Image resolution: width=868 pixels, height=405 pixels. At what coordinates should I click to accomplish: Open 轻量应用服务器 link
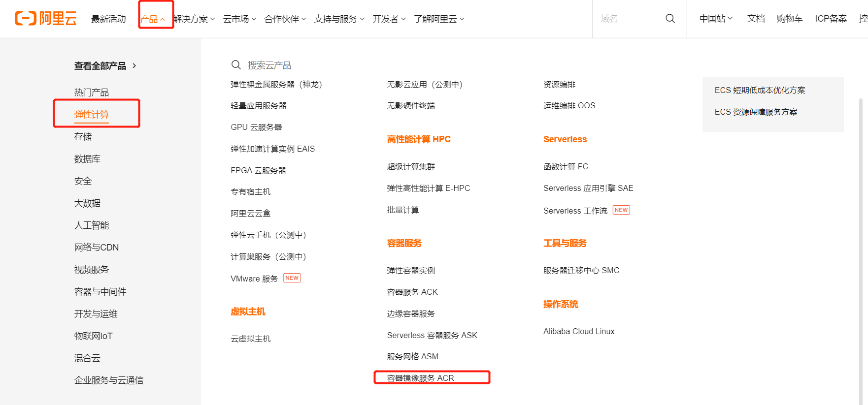pyautogui.click(x=259, y=105)
